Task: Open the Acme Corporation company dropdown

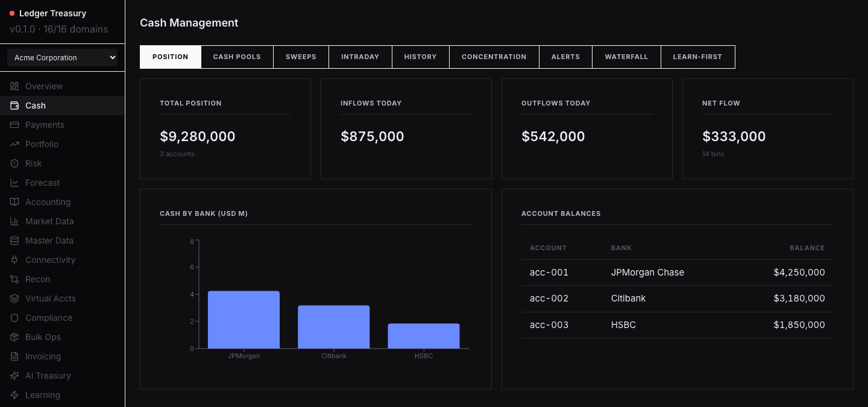Action: pos(62,58)
